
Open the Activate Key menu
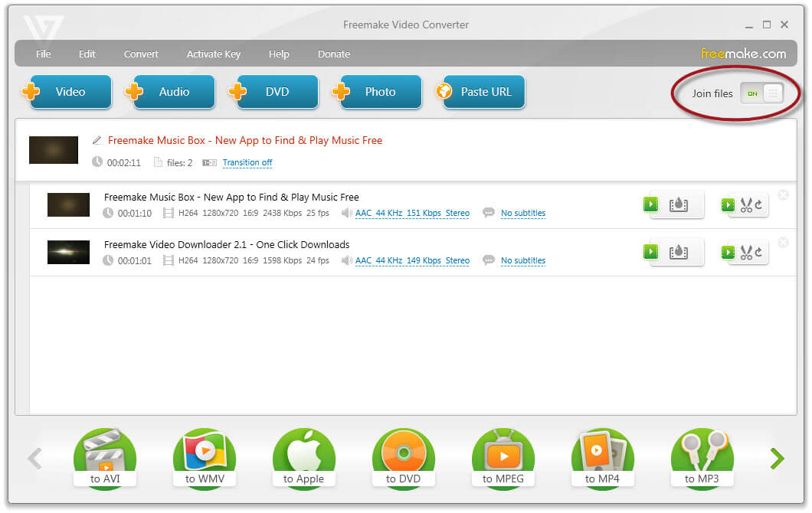214,54
